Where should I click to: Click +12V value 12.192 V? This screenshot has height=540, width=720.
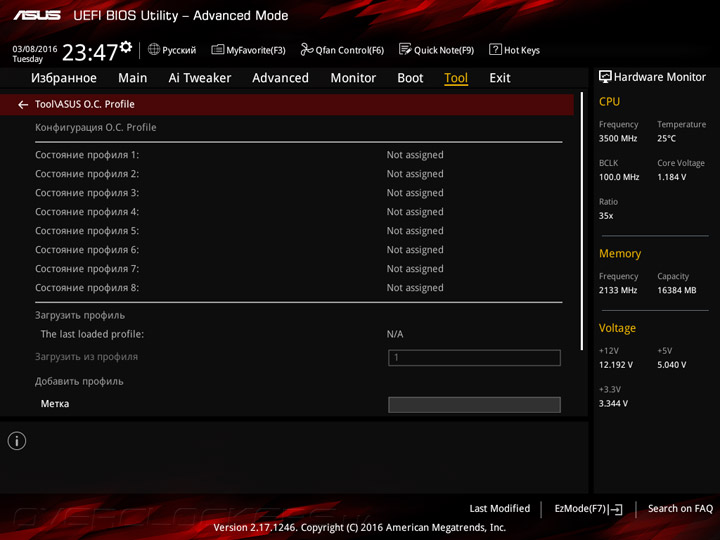point(615,365)
